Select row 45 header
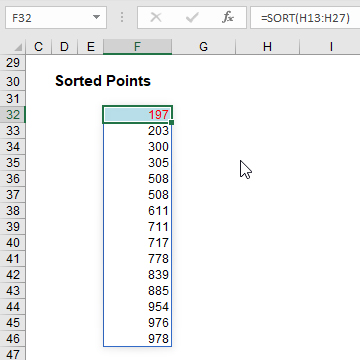The image size is (360, 360). click(x=13, y=323)
